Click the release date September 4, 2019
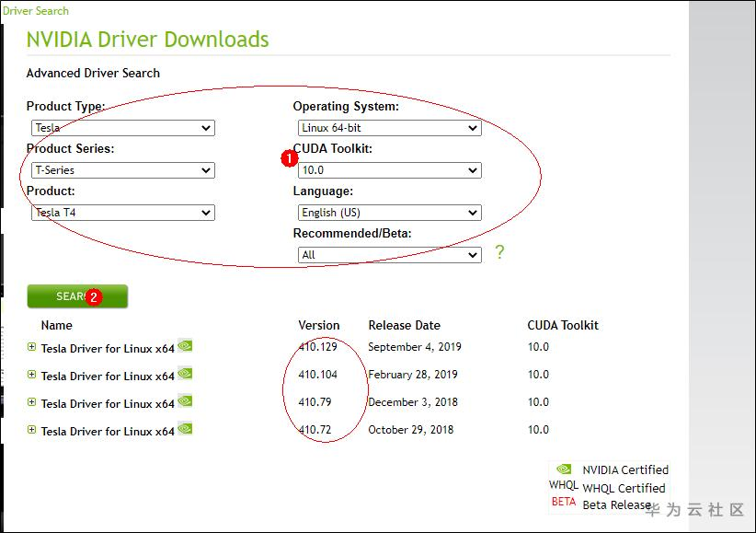Viewport: 756px width, 533px height. point(415,347)
